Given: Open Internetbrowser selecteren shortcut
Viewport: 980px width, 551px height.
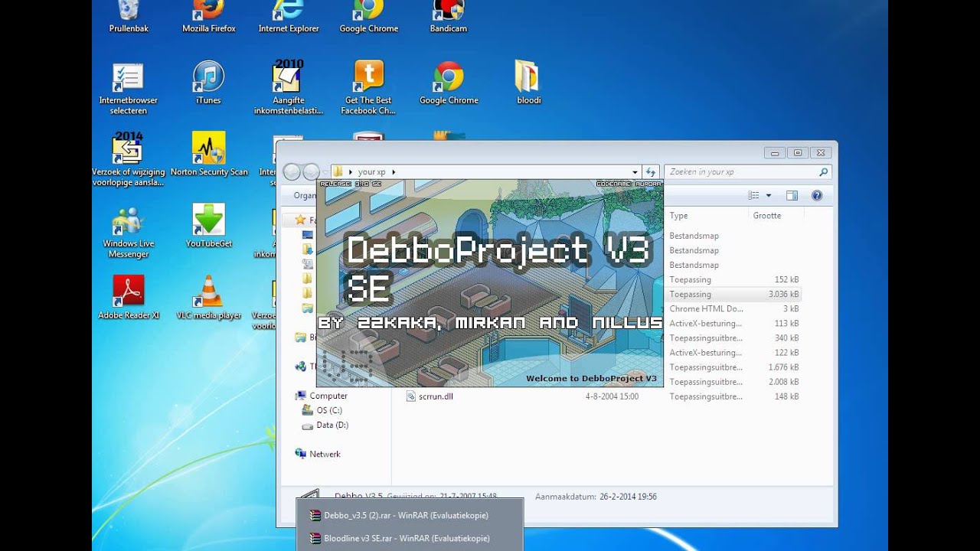Looking at the screenshot, I should click(128, 89).
